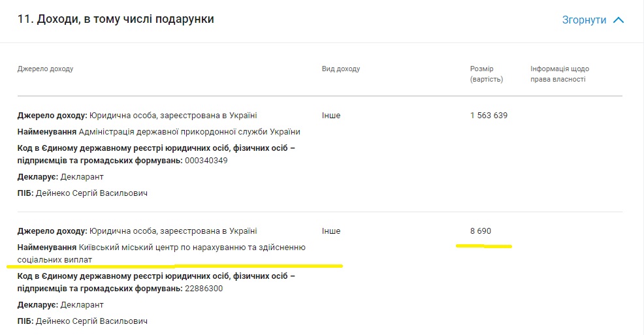Click the Згорнути collapse link
The height and width of the screenshot is (335, 644).
(584, 20)
